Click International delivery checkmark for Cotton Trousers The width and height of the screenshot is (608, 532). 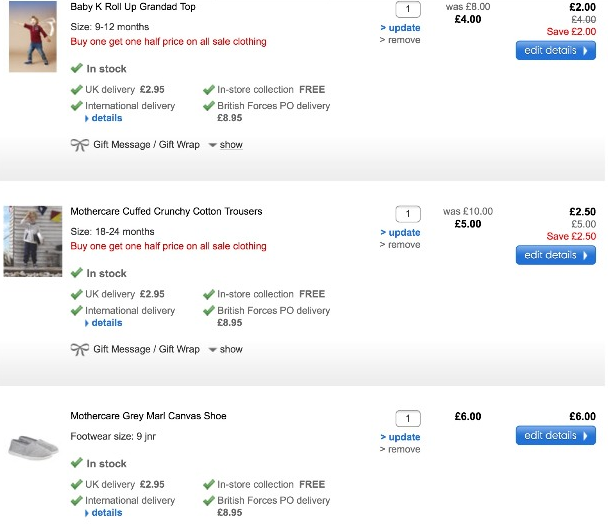coord(76,311)
